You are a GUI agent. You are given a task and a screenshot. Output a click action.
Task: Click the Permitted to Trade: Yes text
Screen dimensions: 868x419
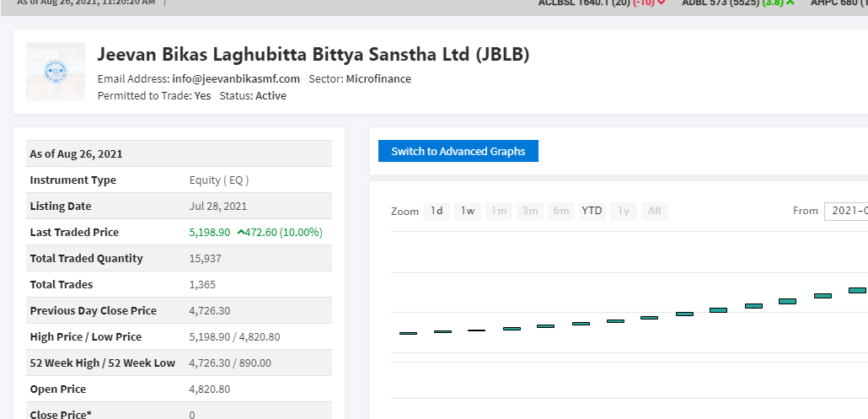[154, 96]
